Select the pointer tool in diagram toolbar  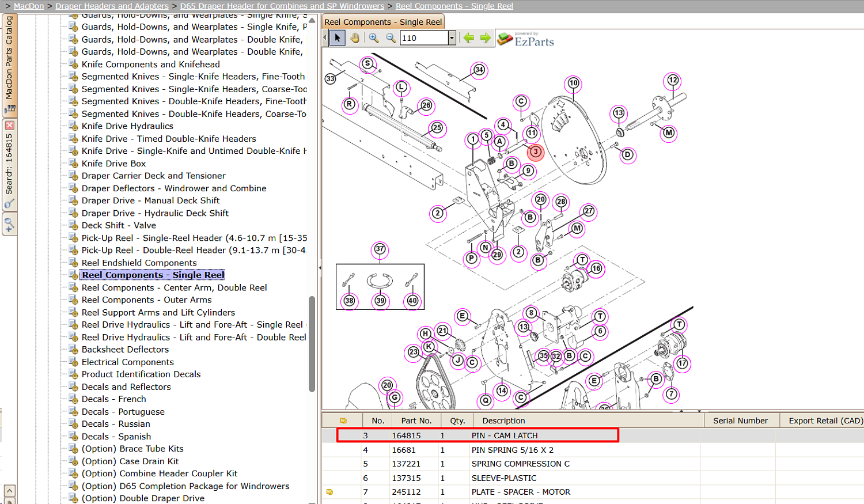click(338, 38)
